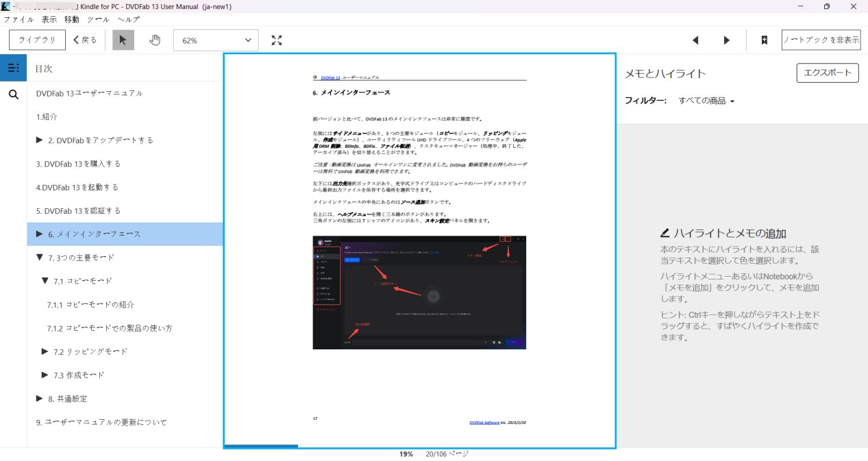Image resolution: width=868 pixels, height=461 pixels.
Task: Select the hand pan tool
Action: click(155, 40)
